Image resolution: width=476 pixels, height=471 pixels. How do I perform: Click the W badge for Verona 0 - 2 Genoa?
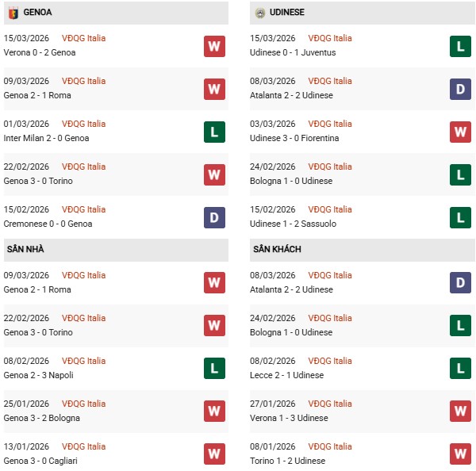click(214, 46)
